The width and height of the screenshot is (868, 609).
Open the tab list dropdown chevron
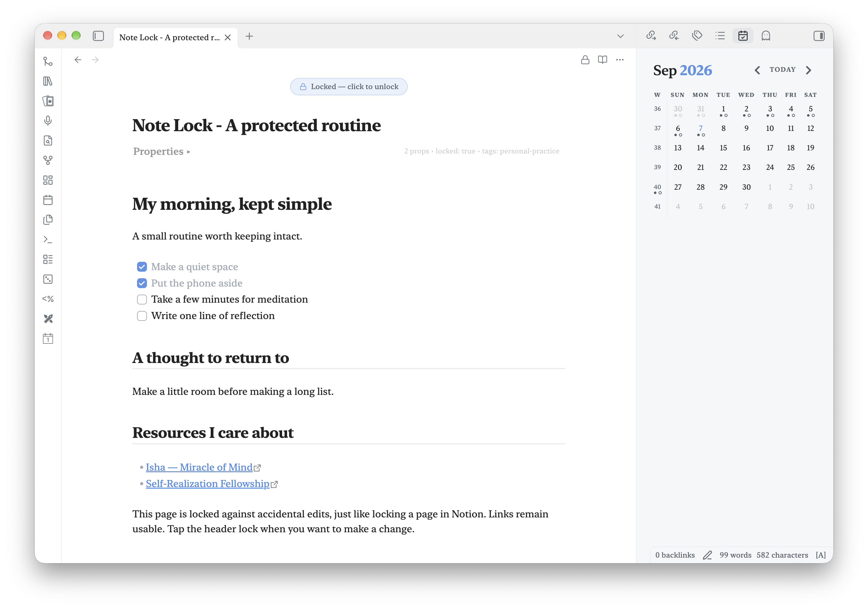click(620, 36)
